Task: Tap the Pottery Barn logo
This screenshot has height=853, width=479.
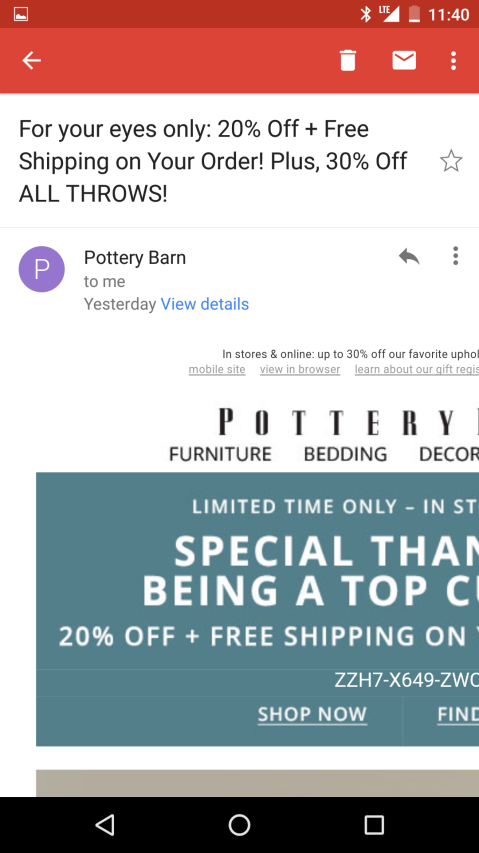Action: [x=348, y=422]
